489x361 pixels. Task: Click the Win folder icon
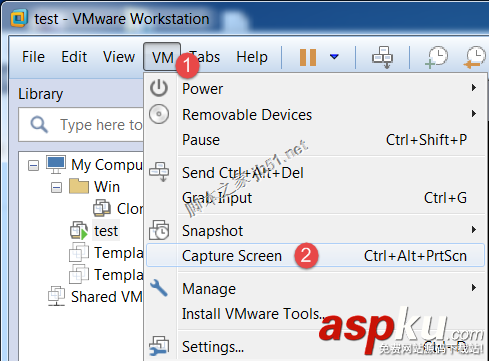(79, 186)
